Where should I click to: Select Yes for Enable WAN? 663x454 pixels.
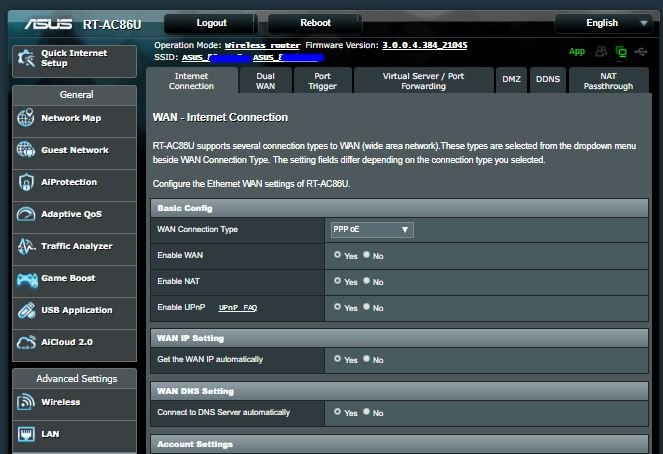[337, 255]
